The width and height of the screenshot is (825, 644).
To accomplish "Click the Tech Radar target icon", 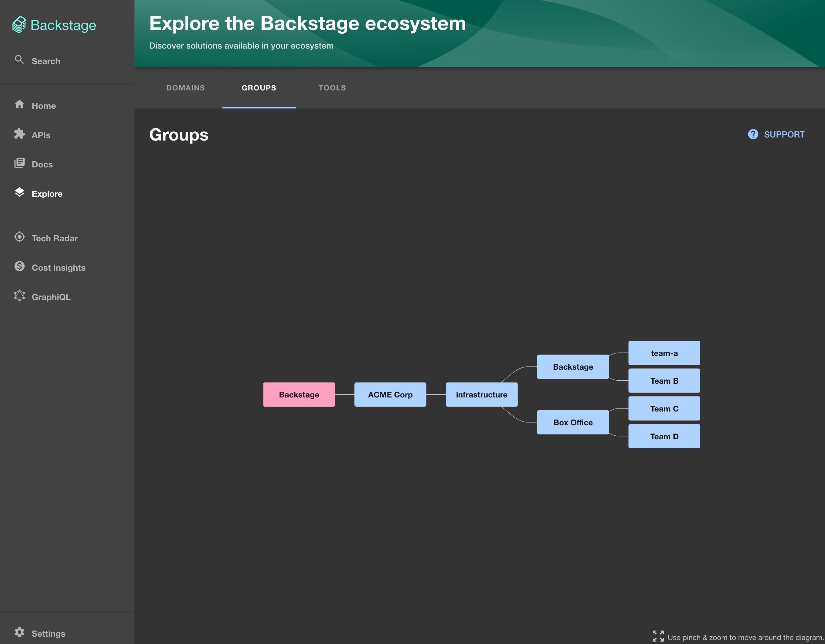I will point(19,237).
